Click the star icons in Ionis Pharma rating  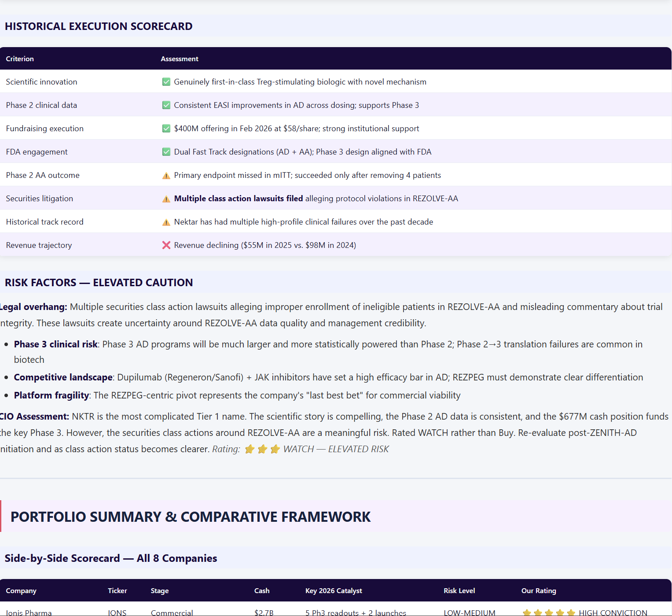click(x=548, y=612)
